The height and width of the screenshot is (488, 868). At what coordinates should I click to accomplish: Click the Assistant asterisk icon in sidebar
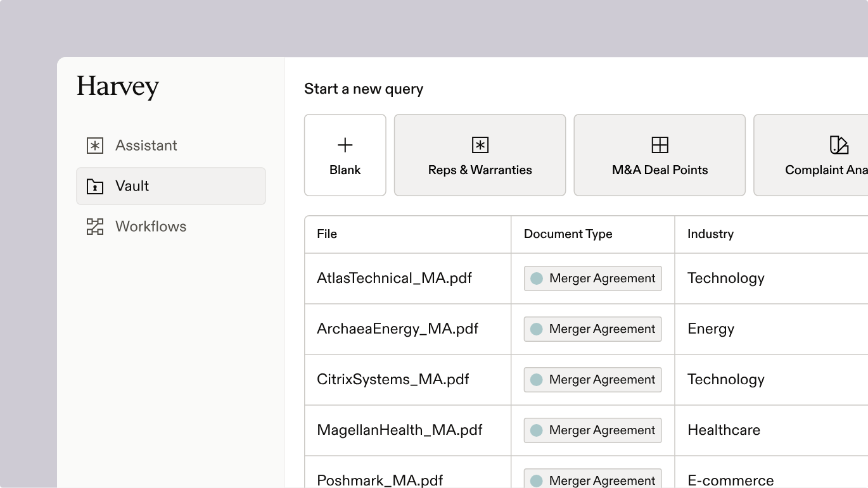(x=95, y=146)
